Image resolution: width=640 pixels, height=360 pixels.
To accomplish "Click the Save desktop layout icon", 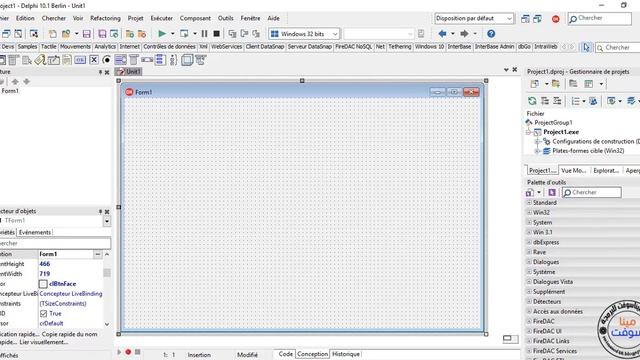I will click(x=525, y=19).
